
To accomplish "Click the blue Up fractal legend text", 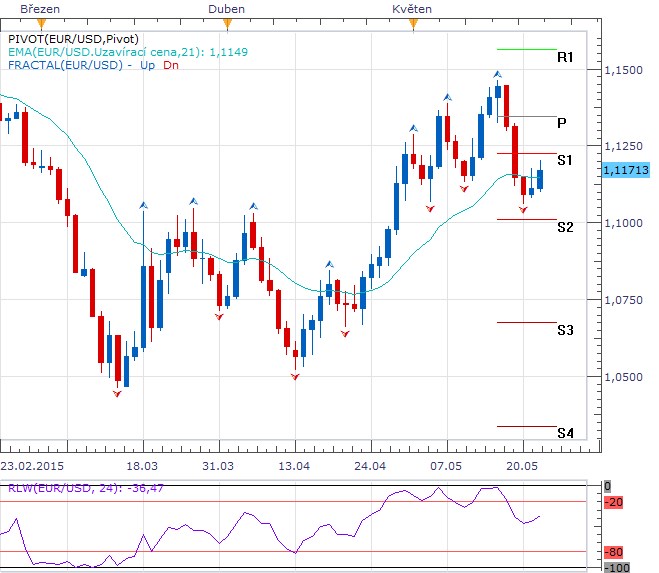I will [148, 65].
